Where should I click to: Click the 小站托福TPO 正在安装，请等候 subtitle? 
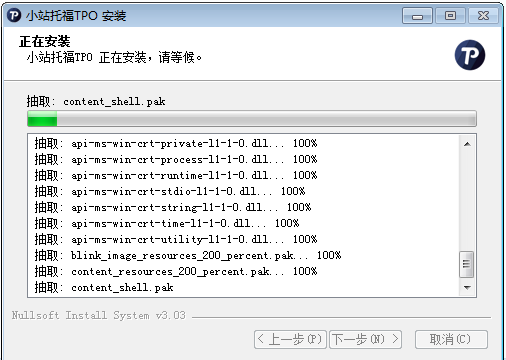pyautogui.click(x=114, y=57)
